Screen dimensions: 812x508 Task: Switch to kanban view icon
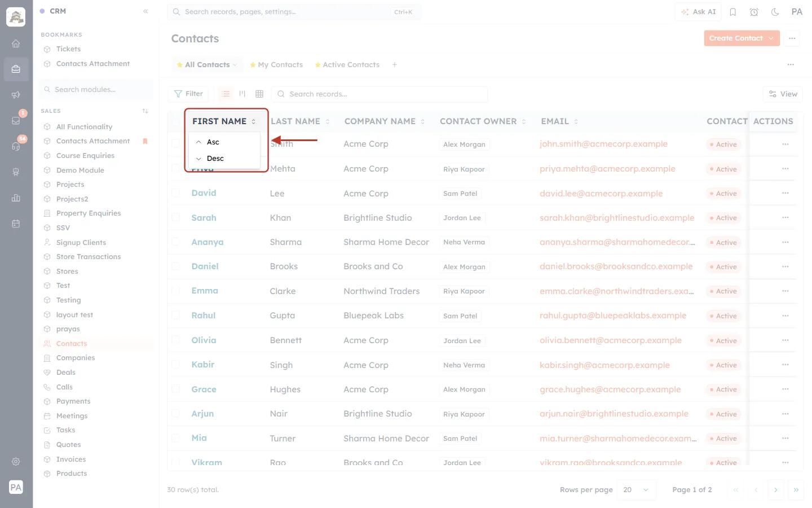242,94
